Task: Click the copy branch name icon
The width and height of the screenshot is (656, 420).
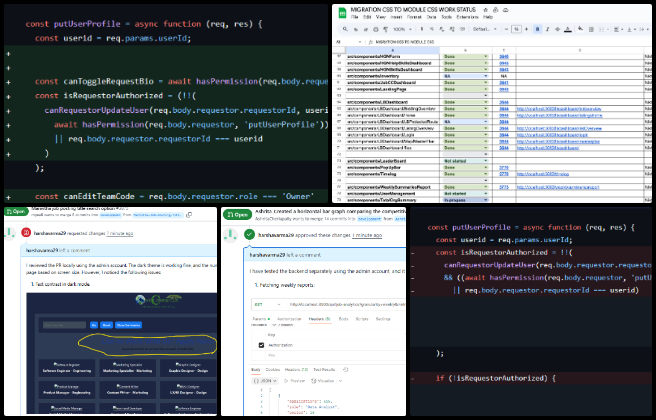Action: coord(189,215)
